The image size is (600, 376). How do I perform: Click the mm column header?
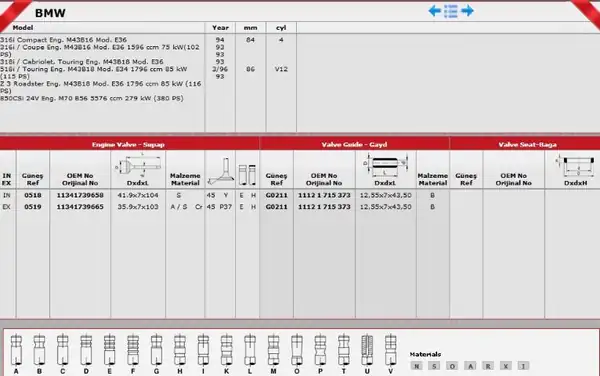click(x=250, y=28)
